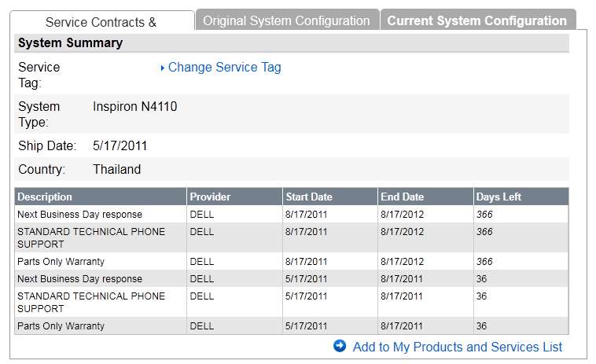Click the first Parts Only Warranty row
Screen dimensions: 596x364
coord(61,261)
